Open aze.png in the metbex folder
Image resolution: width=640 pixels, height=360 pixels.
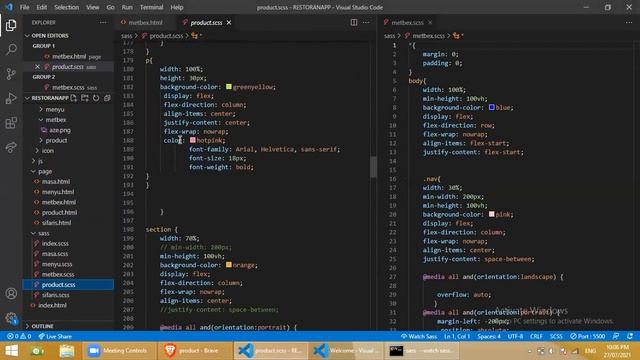tap(60, 130)
